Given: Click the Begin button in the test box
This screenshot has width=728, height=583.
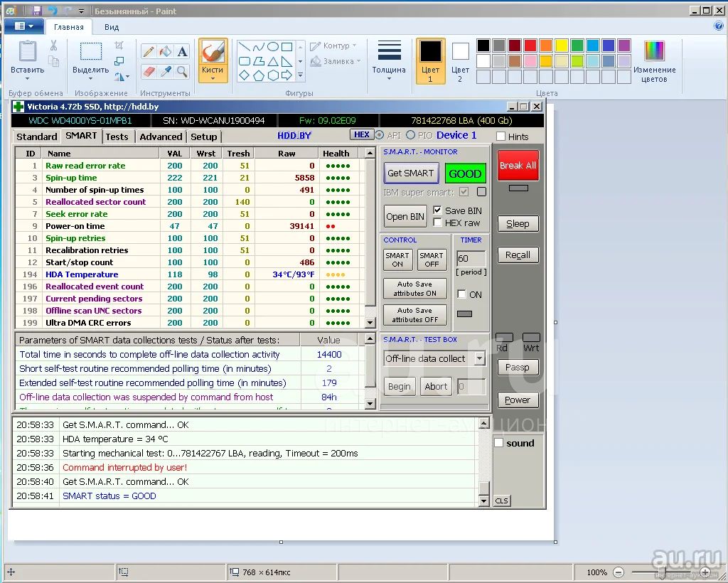Looking at the screenshot, I should 400,386.
